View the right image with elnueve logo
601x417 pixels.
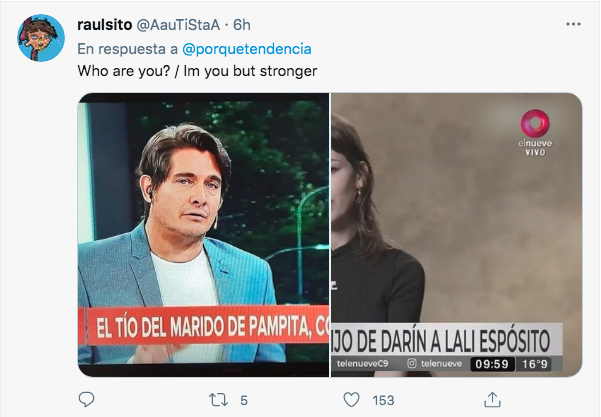[456, 235]
